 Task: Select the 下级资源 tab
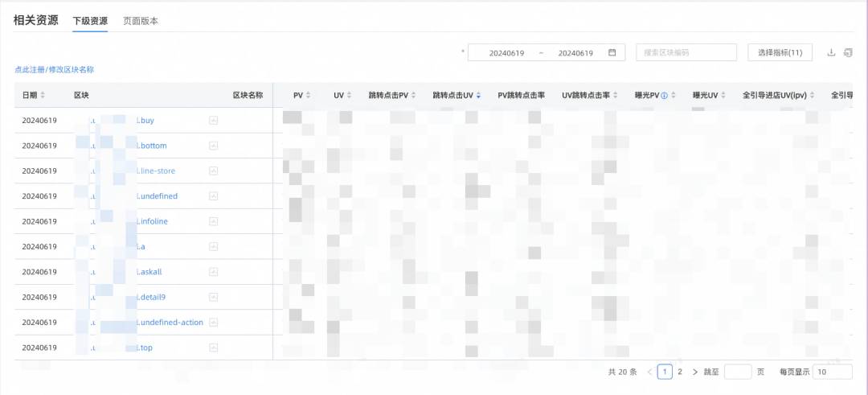[90, 21]
